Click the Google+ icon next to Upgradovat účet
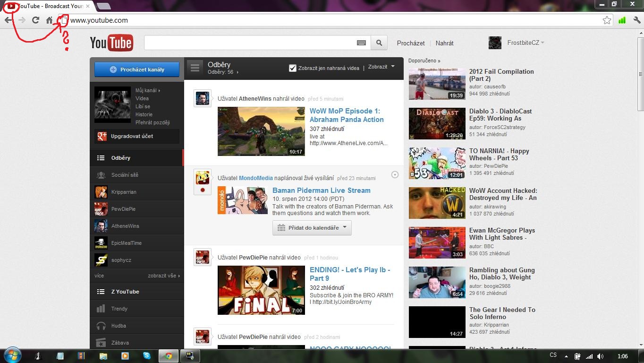Screen dimensions: 644x363 point(102,136)
